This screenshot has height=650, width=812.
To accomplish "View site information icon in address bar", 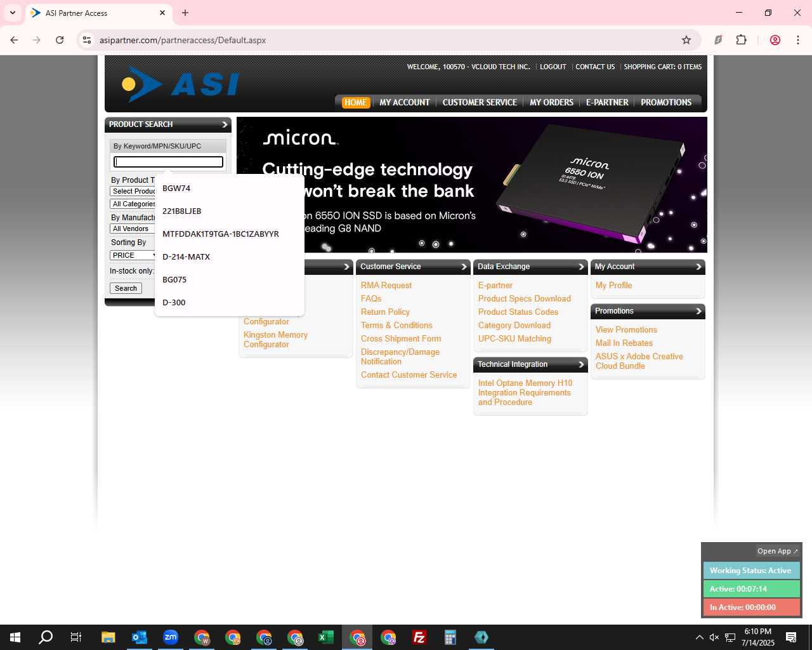I will pos(87,40).
